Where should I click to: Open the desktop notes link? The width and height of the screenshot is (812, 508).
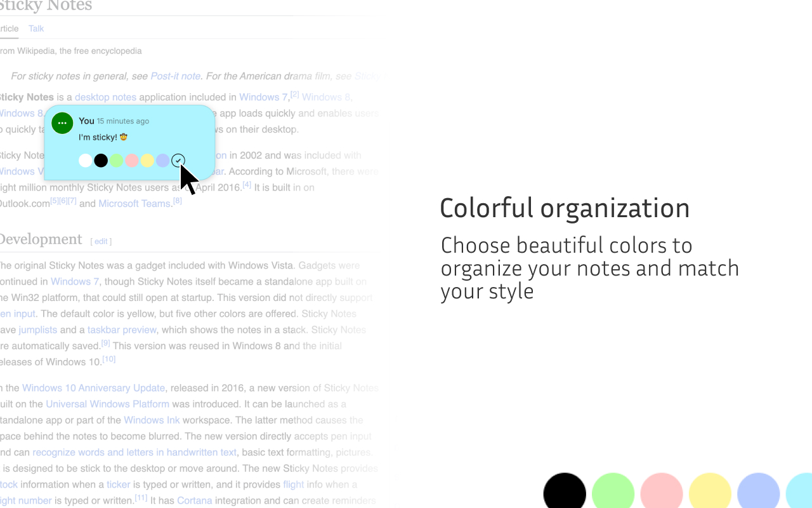105,97
